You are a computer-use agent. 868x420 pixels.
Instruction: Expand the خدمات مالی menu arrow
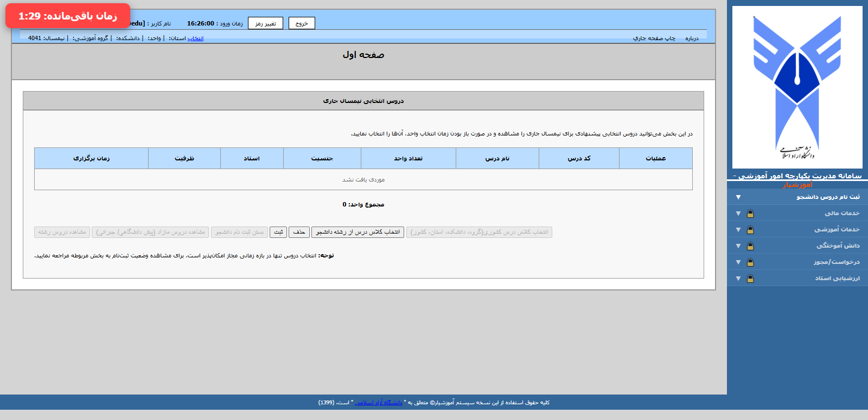click(x=738, y=214)
